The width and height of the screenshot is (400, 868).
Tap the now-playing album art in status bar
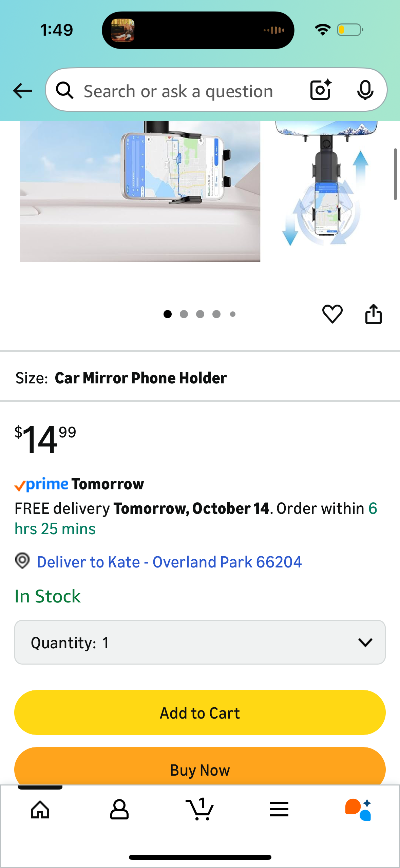pos(123,30)
